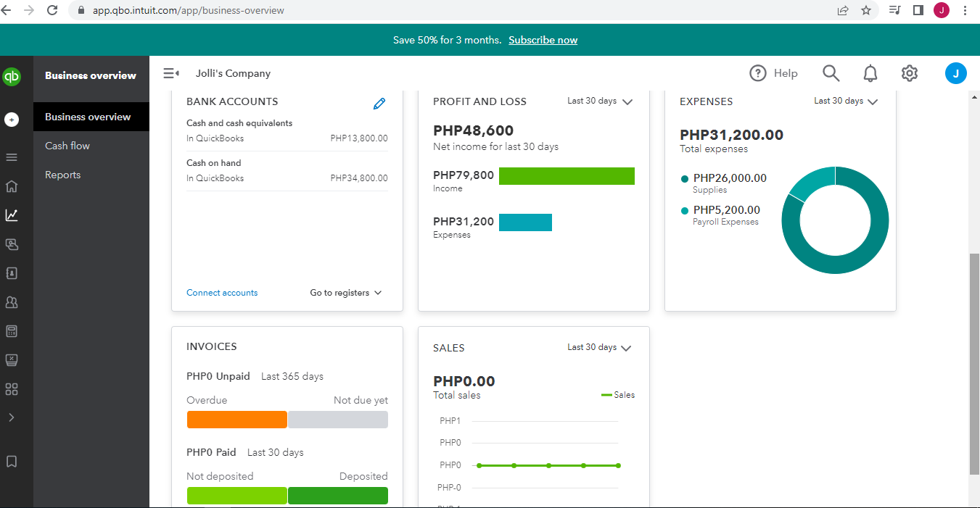Edit bank accounts with pencil icon
This screenshot has height=508, width=980.
pyautogui.click(x=379, y=104)
